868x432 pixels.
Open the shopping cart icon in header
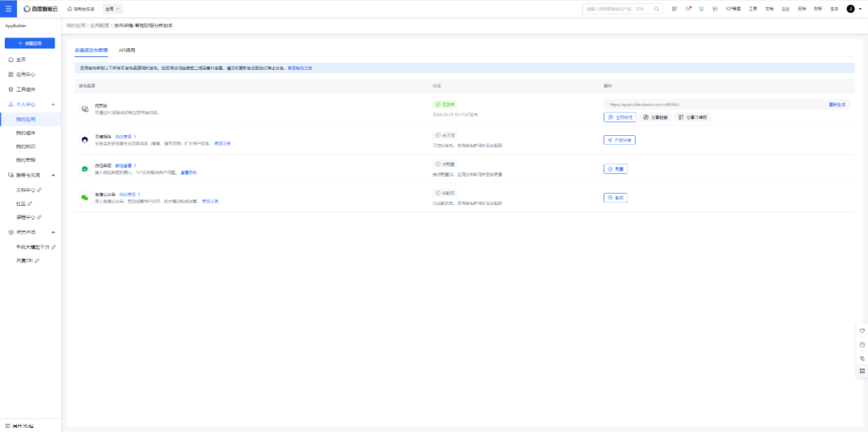click(x=702, y=9)
